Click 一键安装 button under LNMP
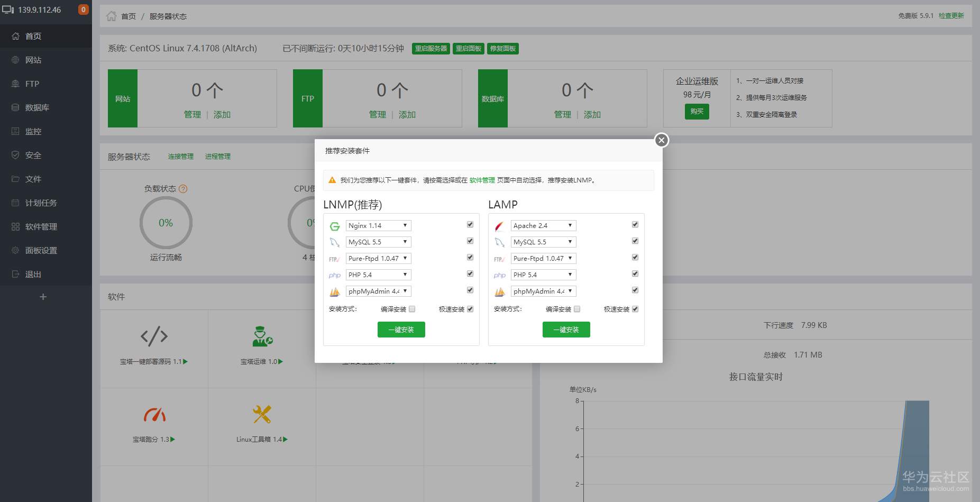Image resolution: width=980 pixels, height=502 pixels. tap(401, 330)
